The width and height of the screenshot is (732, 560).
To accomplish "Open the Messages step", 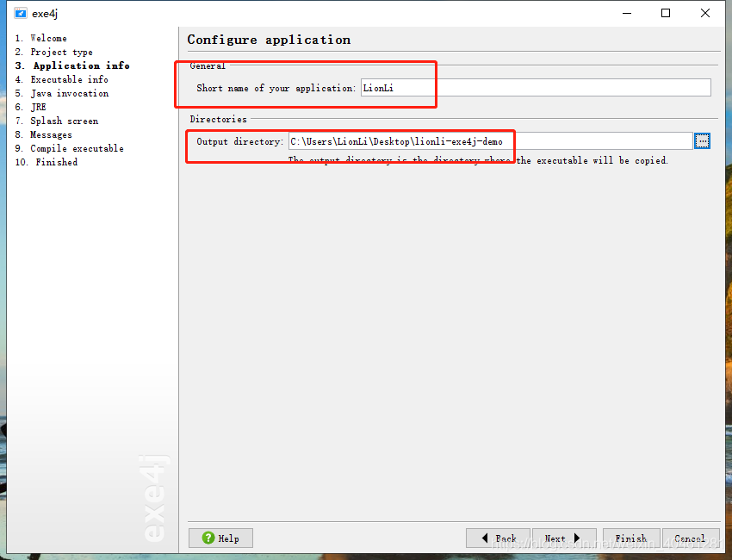I will [x=50, y=134].
